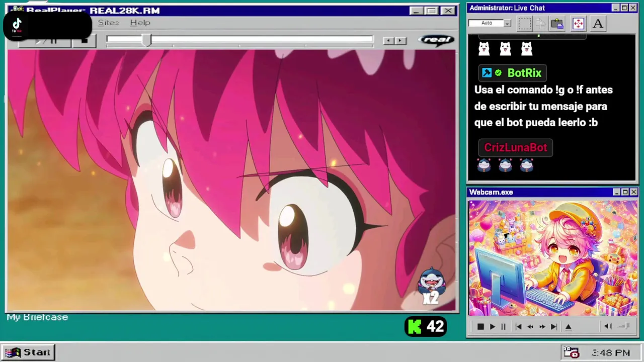Screen dimensions: 644x362
Task: Click the eject button in Webcam.exe
Action: coord(569,327)
